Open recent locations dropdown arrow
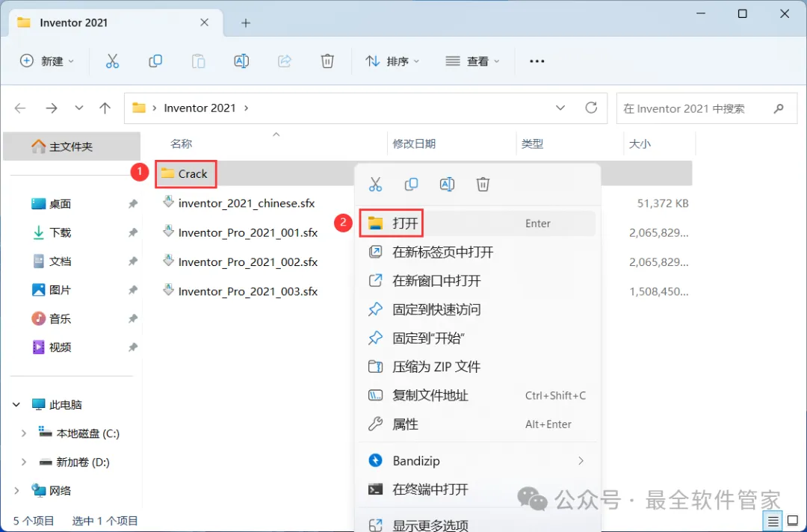Viewport: 807px width, 532px height. tap(78, 108)
